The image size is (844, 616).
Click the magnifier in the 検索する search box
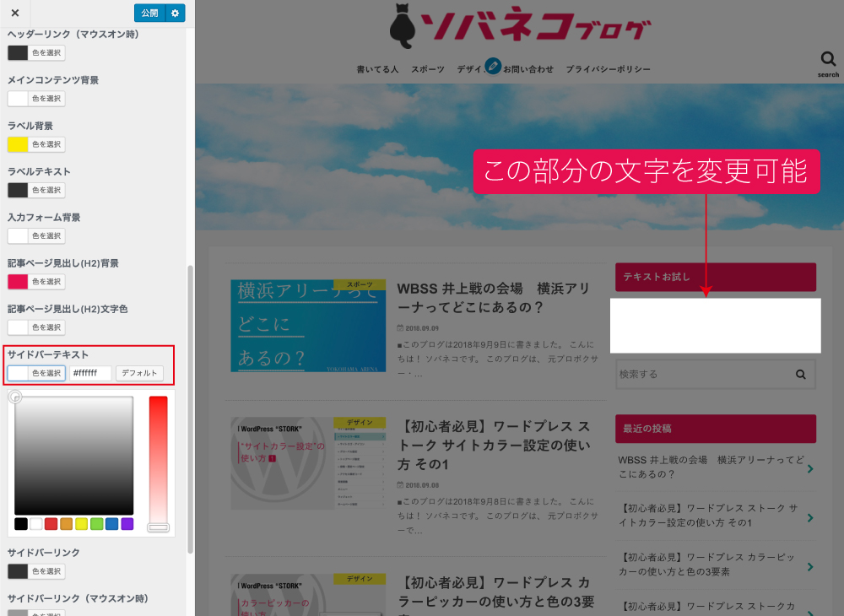[800, 375]
